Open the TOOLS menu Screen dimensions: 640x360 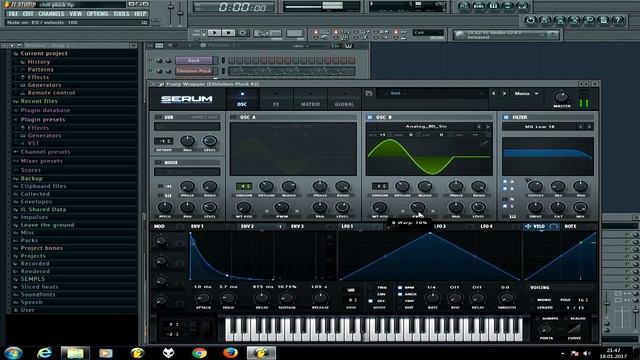click(121, 13)
